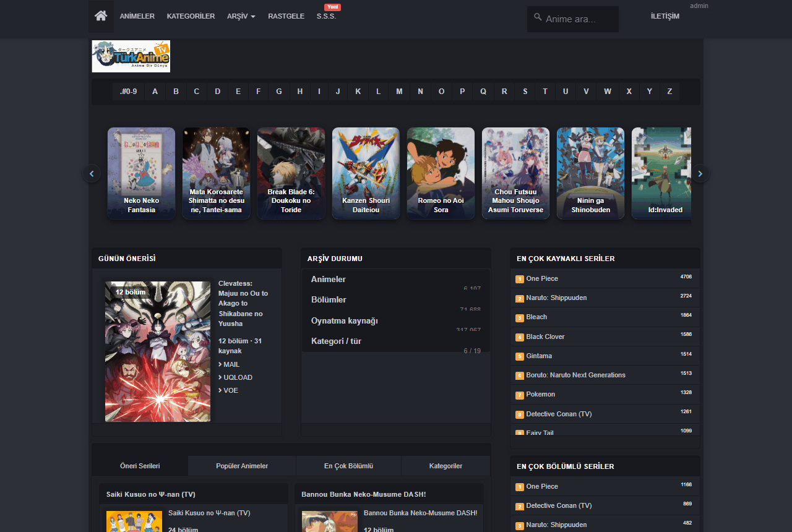Open the S.S.S. menu item
792x532 pixels.
(326, 16)
